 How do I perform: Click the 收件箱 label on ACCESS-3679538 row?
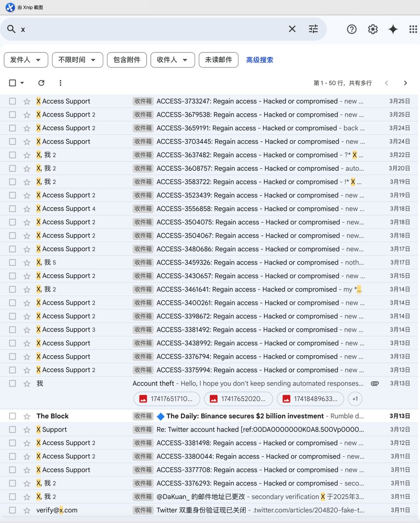click(x=143, y=115)
